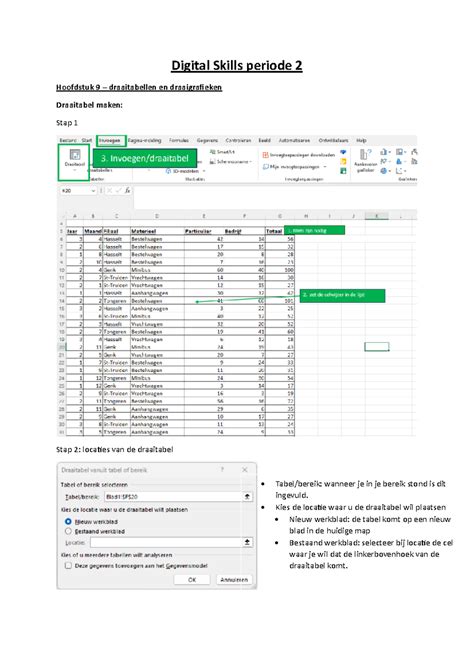
Task: Click the OK button in dialog
Action: coord(192,579)
